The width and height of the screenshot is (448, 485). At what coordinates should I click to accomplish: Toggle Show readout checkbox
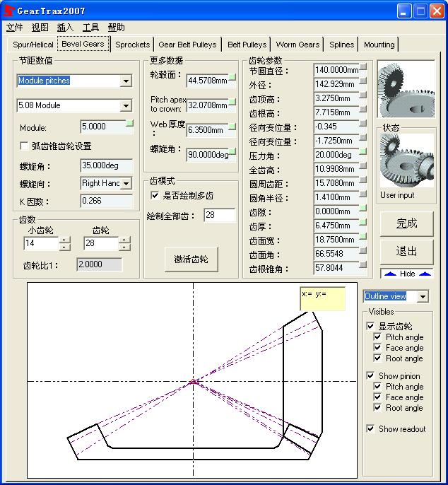pyautogui.click(x=370, y=428)
